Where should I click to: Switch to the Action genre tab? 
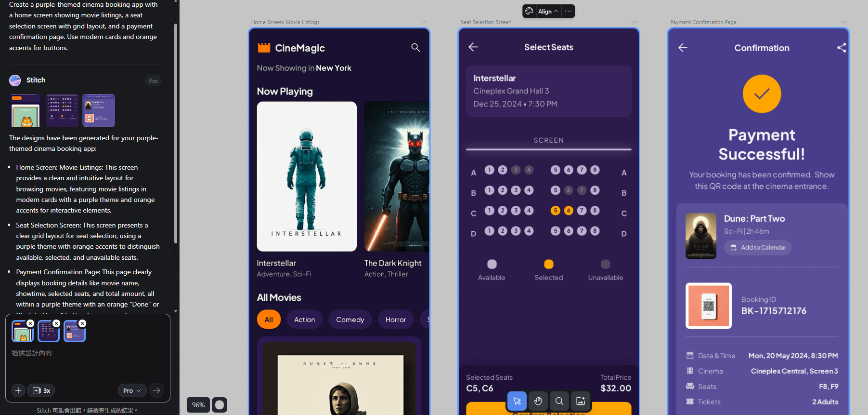[x=304, y=320]
